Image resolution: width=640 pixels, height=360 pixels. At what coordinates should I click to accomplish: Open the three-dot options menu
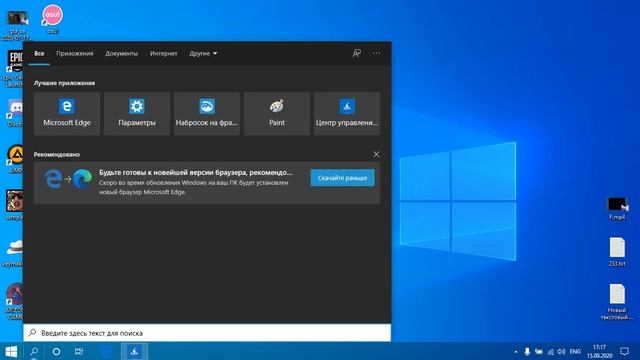tap(376, 53)
